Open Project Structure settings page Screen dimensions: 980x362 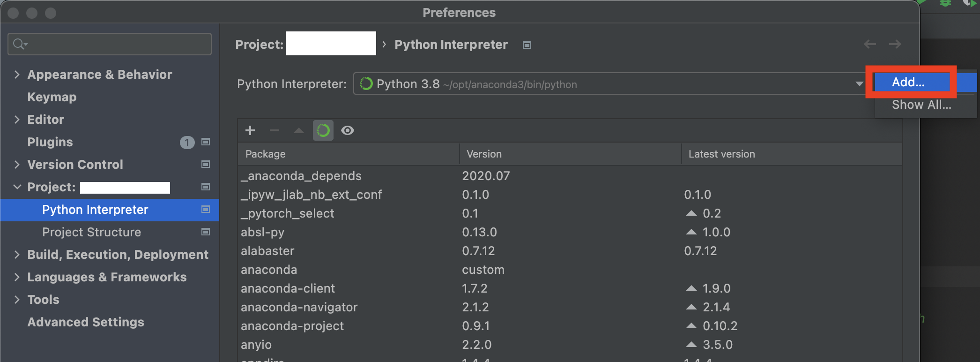click(x=91, y=232)
